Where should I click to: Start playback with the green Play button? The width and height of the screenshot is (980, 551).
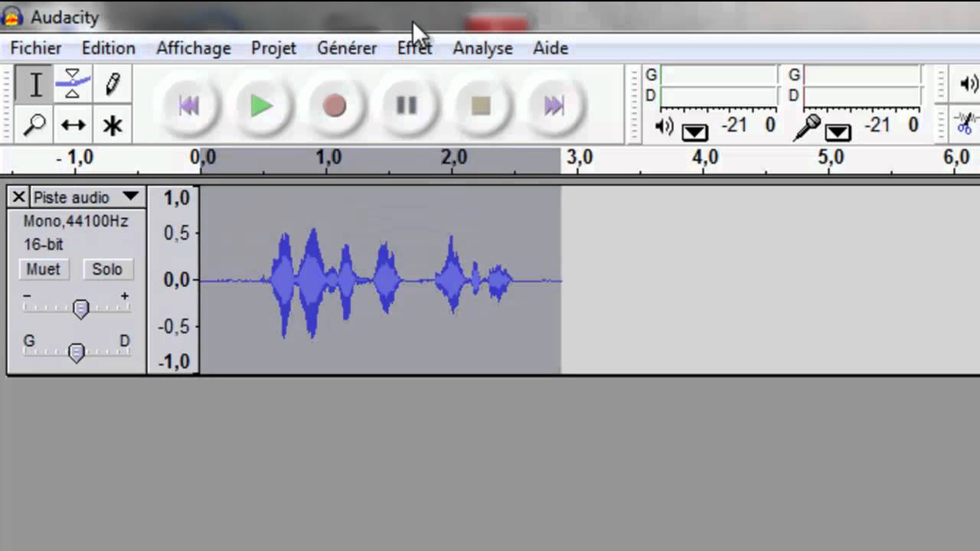[261, 106]
